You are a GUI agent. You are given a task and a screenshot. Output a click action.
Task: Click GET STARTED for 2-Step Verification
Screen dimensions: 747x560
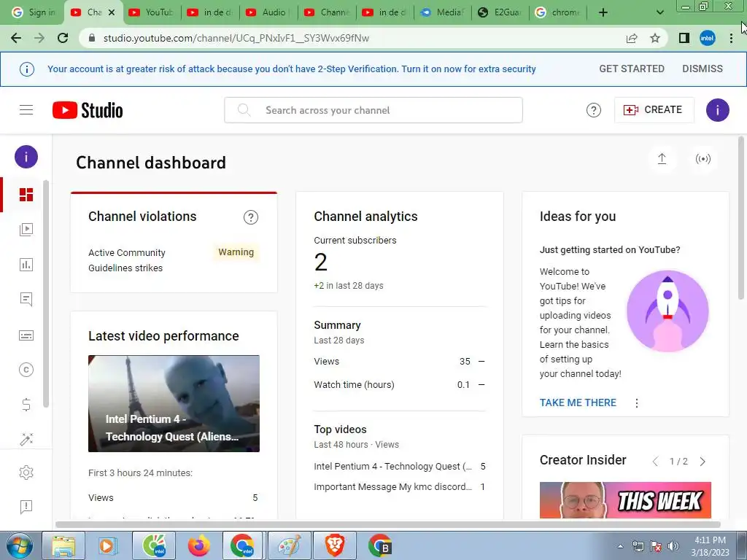(632, 69)
